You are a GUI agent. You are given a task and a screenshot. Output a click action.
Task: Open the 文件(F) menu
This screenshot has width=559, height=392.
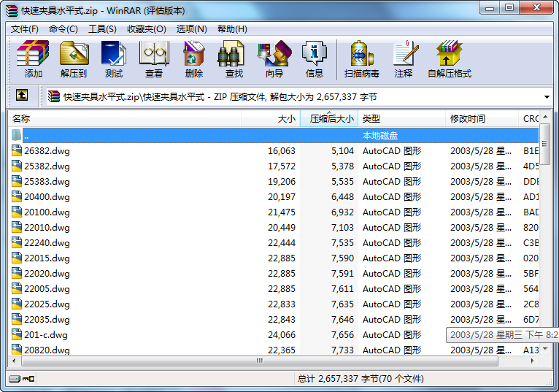point(25,29)
